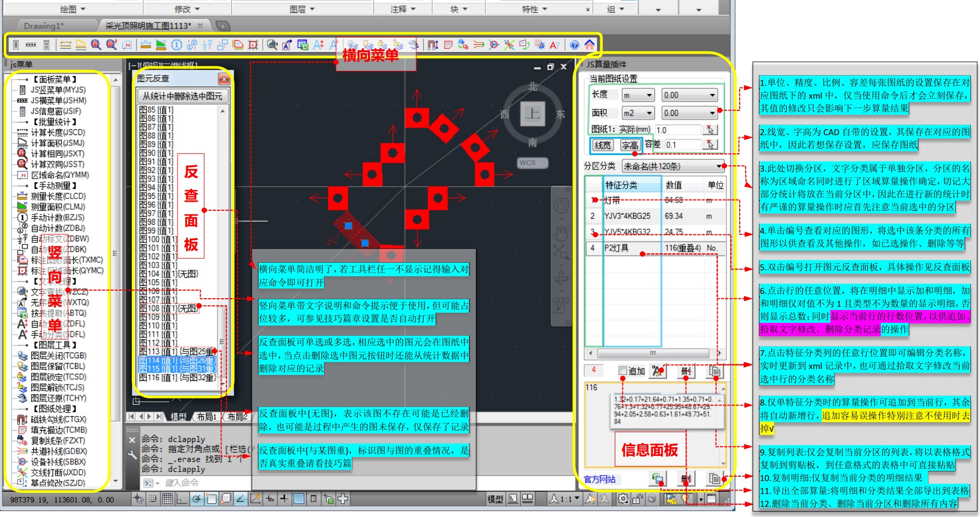
Task: Click the blue help question mark icon
Action: click(x=574, y=45)
